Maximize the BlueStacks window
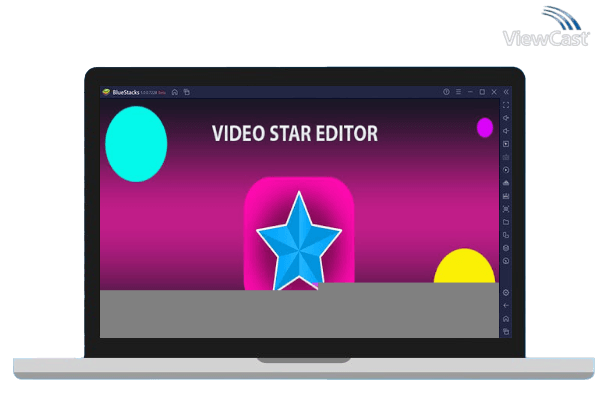 click(482, 92)
